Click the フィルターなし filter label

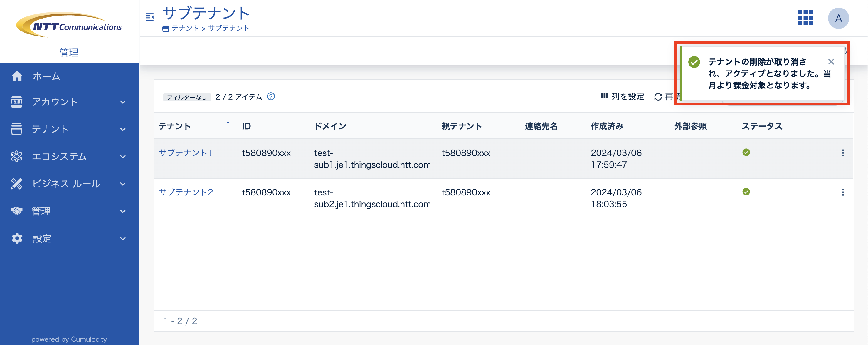pyautogui.click(x=187, y=97)
